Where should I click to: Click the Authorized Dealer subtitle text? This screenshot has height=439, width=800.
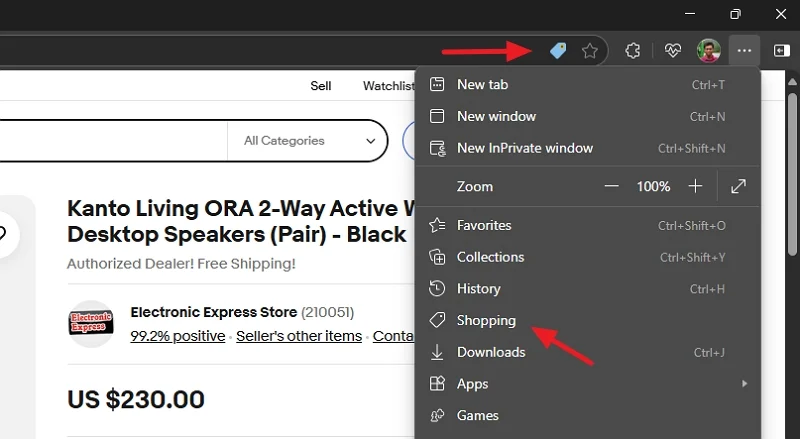[x=181, y=264]
